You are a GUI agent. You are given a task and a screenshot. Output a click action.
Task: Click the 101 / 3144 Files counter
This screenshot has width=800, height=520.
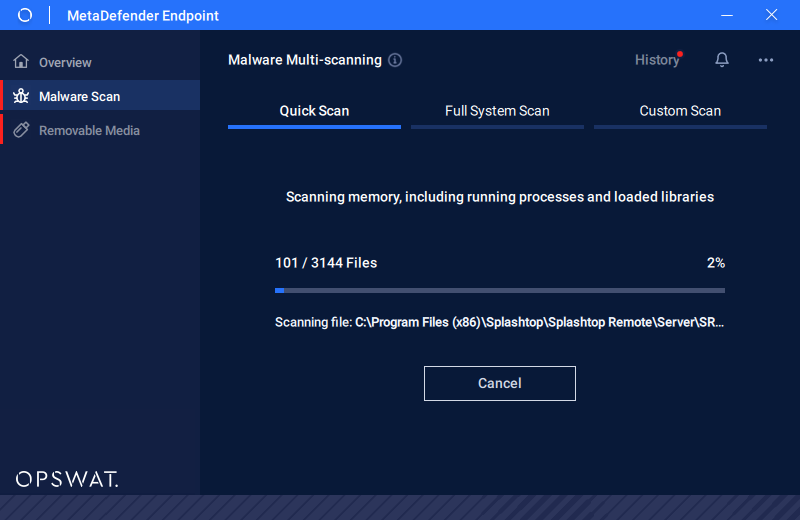(326, 263)
